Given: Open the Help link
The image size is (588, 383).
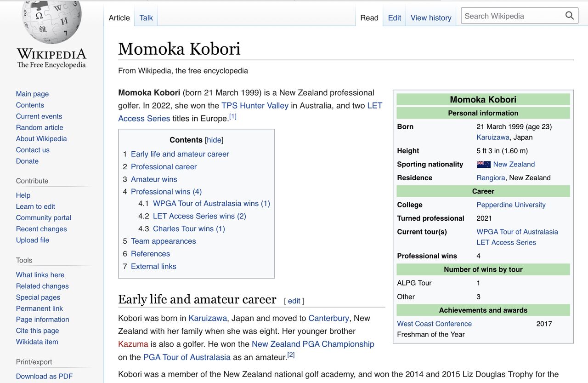Looking at the screenshot, I should [x=23, y=195].
